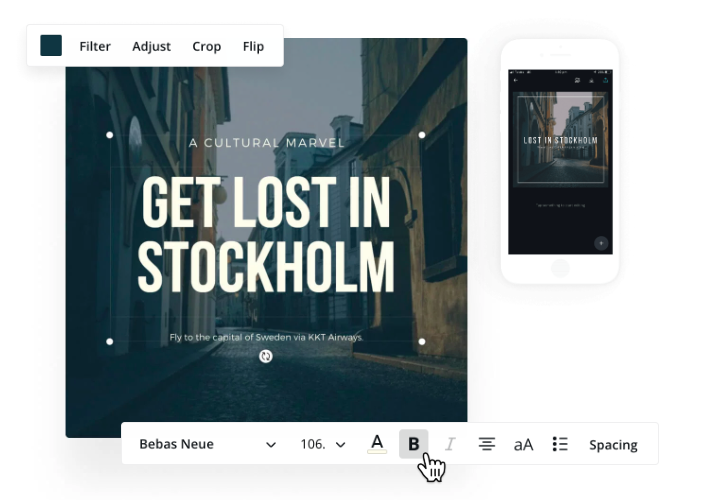Click the top-right selection handle
The image size is (719, 500).
422,135
